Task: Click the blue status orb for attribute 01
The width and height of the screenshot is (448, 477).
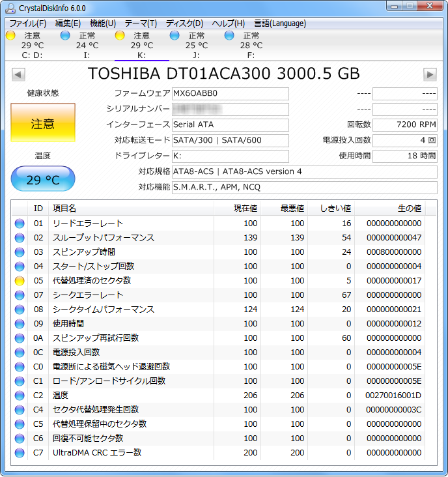Action: (x=20, y=224)
